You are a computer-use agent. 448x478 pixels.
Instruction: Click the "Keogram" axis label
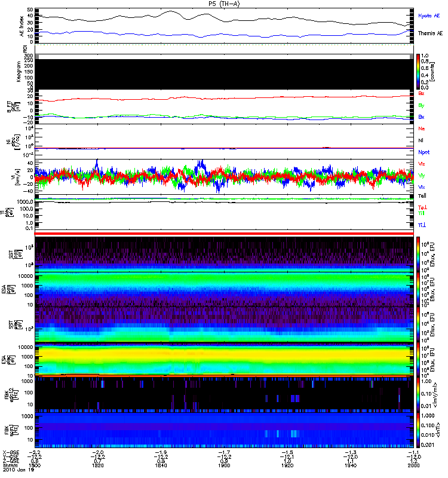click(x=19, y=72)
